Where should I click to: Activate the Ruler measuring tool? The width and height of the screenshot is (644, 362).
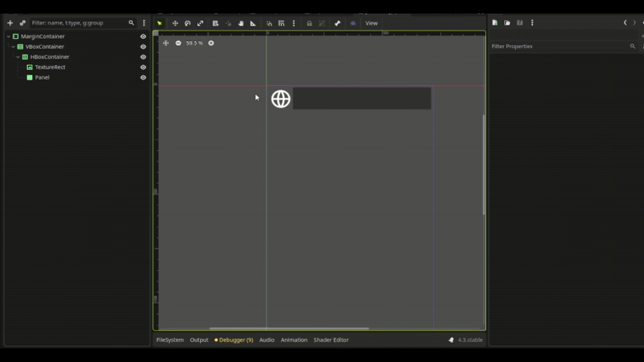(253, 23)
